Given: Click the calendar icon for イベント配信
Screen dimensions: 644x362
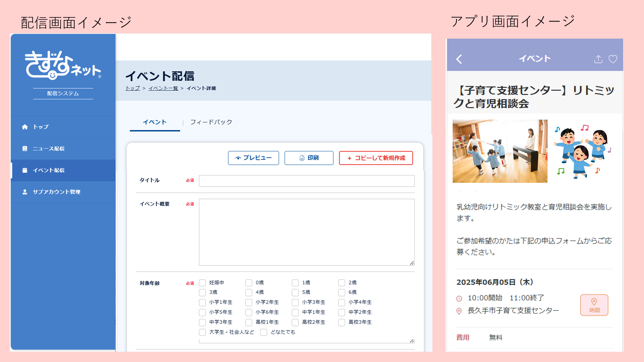Looking at the screenshot, I should [x=25, y=170].
